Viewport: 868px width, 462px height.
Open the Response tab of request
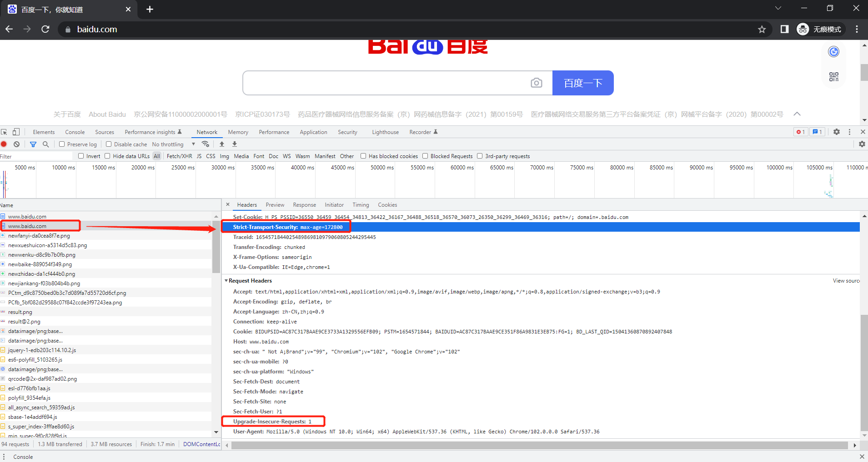[x=304, y=205]
